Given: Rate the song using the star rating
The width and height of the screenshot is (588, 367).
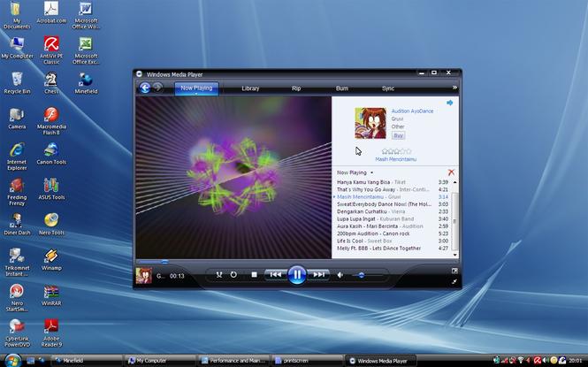Looking at the screenshot, I should [396, 151].
